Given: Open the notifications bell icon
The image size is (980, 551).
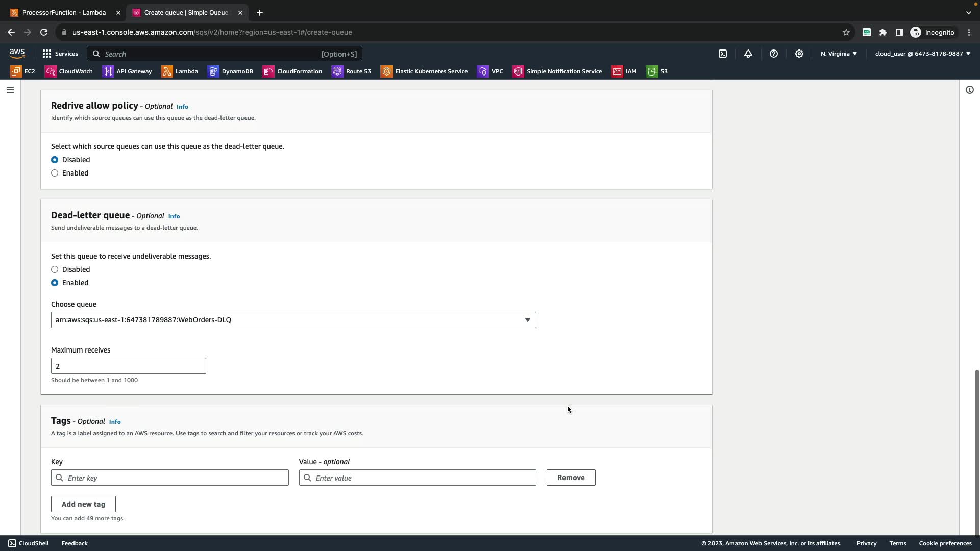Looking at the screenshot, I should (x=748, y=54).
